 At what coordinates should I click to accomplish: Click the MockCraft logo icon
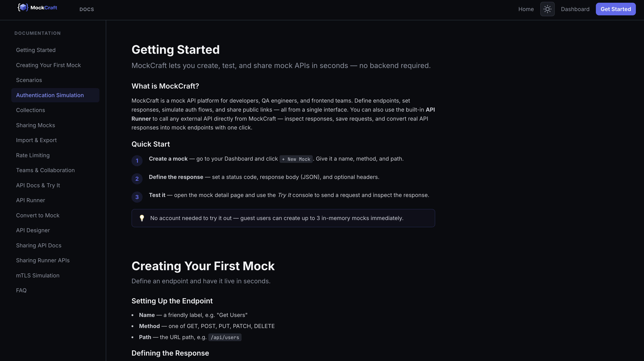click(23, 7)
